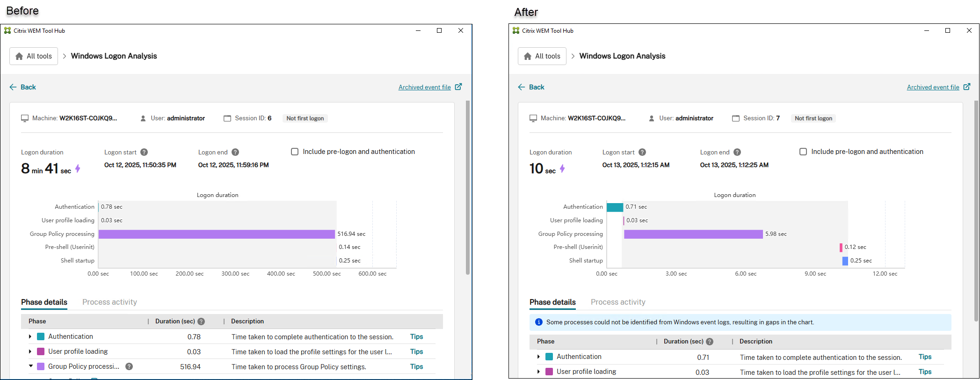
Task: Click the lightning bolt icon beside 8 min 41 sec
Action: tap(78, 168)
